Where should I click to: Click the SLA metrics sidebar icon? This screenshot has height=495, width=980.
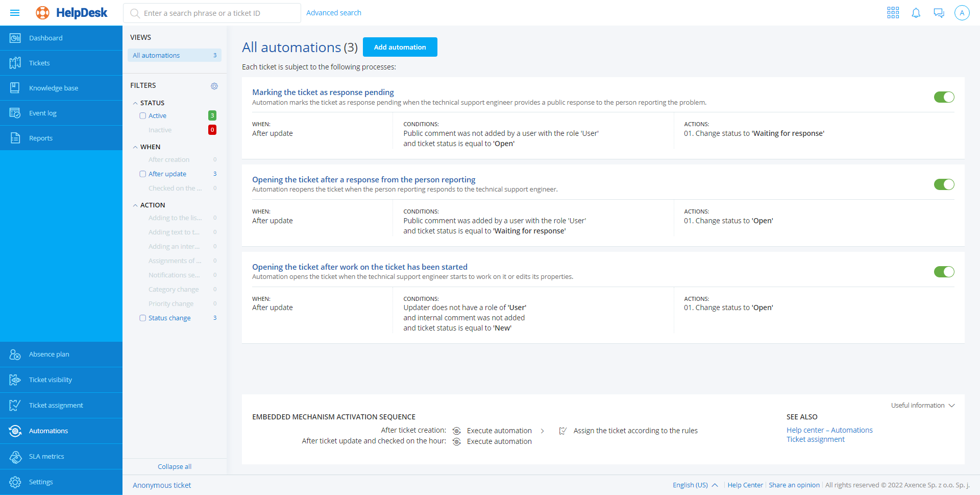(x=15, y=457)
